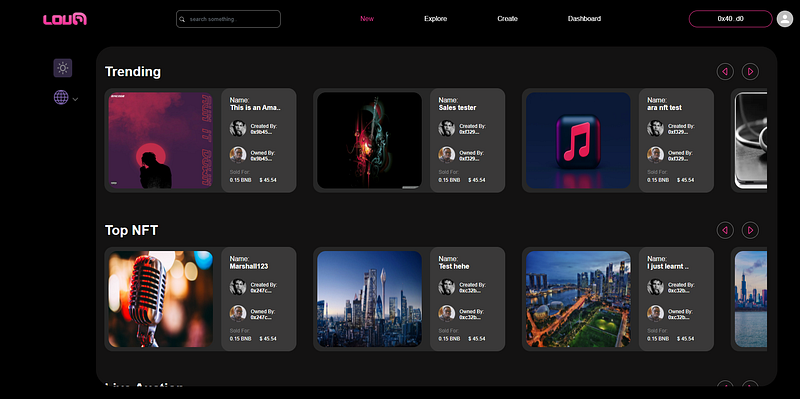The image size is (800, 399).
Task: Go to the Create page
Action: (x=507, y=19)
